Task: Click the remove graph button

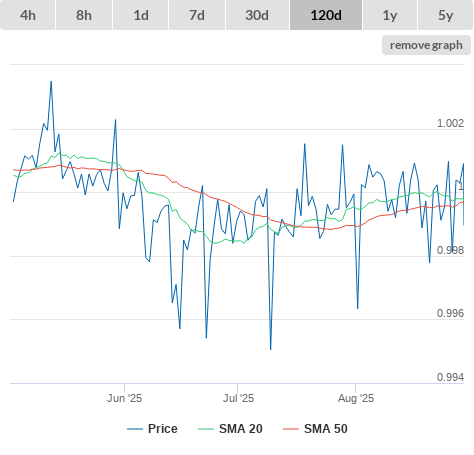Action: tap(426, 45)
